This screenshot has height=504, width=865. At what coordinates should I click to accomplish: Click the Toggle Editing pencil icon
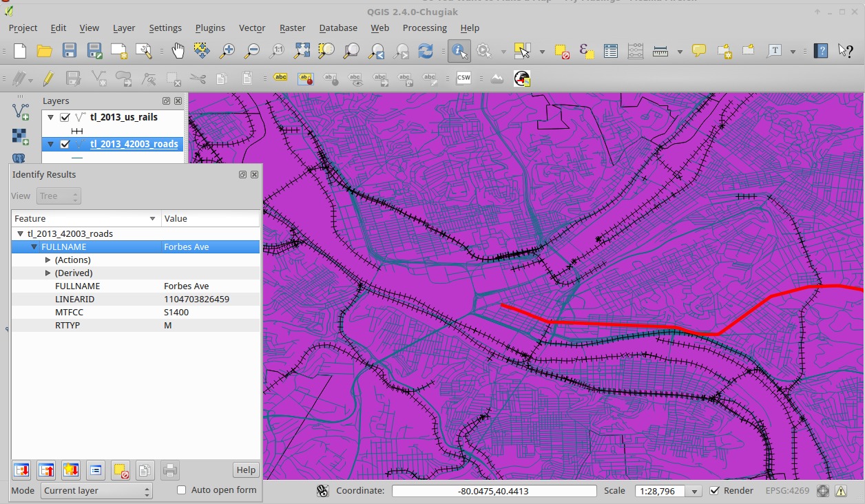coord(48,78)
